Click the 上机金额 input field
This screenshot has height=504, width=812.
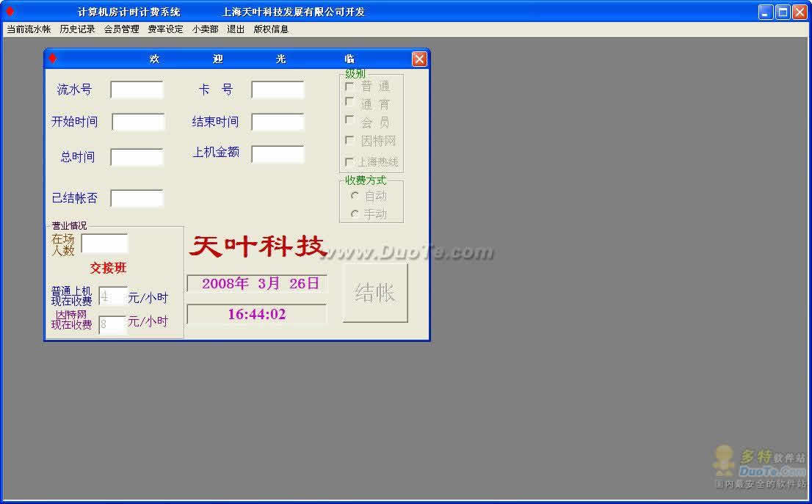point(278,154)
